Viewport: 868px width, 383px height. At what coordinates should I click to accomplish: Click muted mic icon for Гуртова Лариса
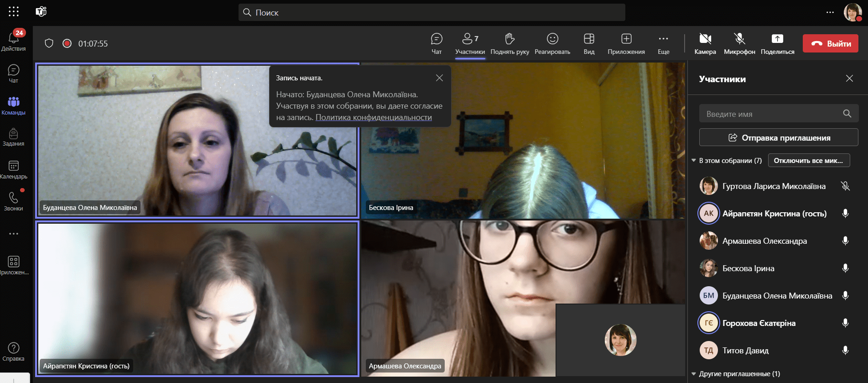coord(845,186)
